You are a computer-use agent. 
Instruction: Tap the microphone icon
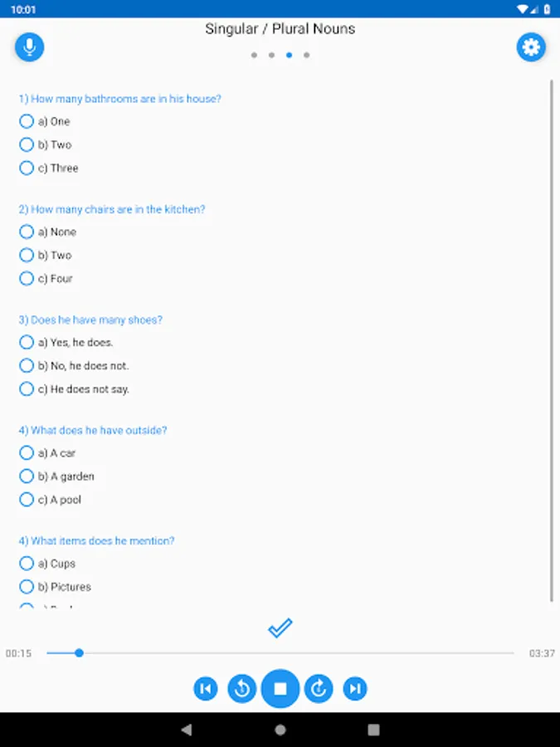tap(29, 46)
